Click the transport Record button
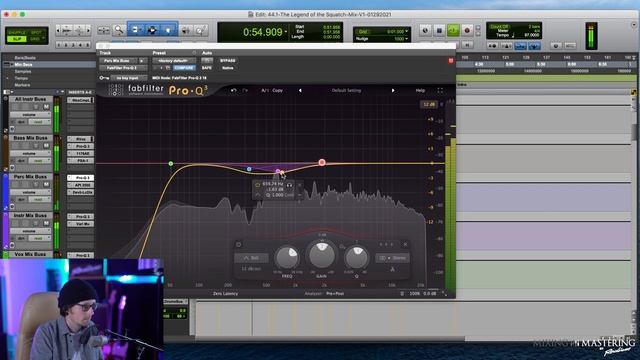Viewport: 640px width, 360px height. [x=467, y=30]
